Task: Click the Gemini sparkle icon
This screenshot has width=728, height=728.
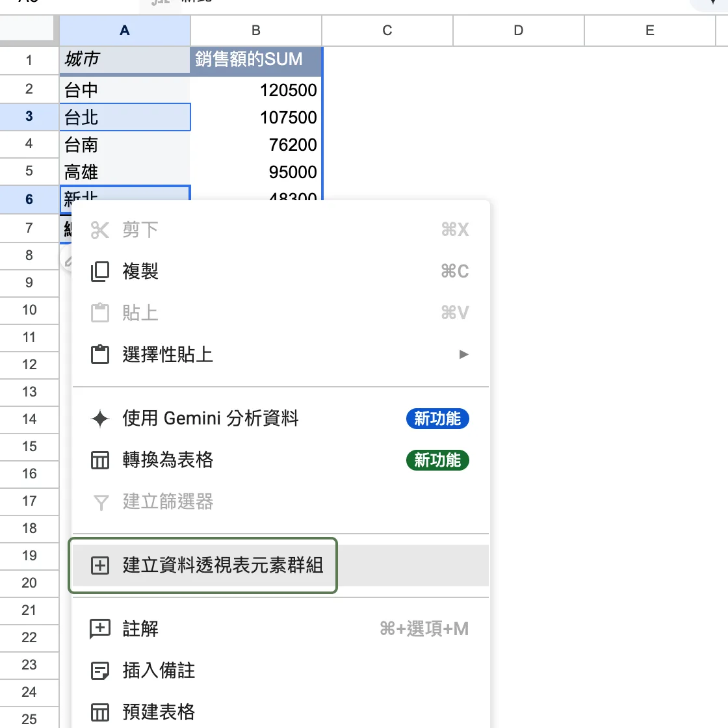Action: click(x=100, y=419)
